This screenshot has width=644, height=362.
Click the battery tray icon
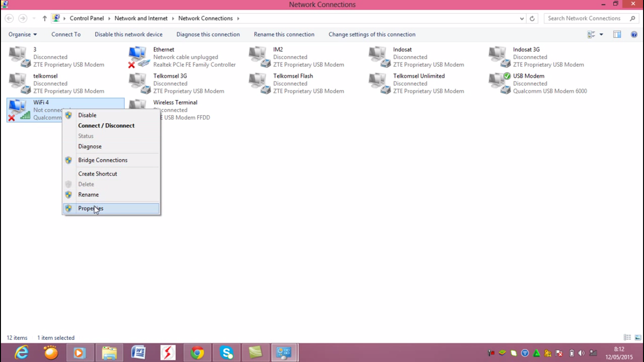(x=571, y=353)
